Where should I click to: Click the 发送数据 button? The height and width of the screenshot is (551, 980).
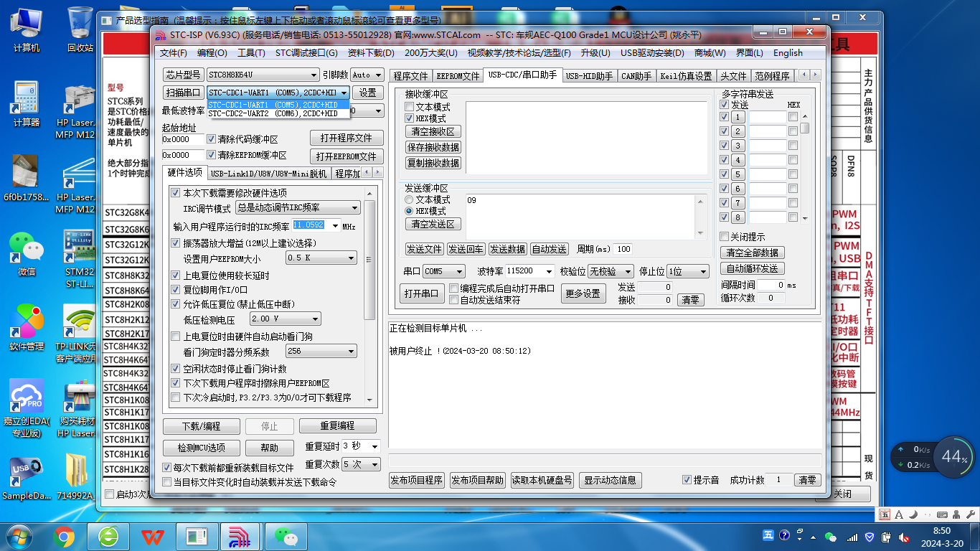pyautogui.click(x=508, y=249)
